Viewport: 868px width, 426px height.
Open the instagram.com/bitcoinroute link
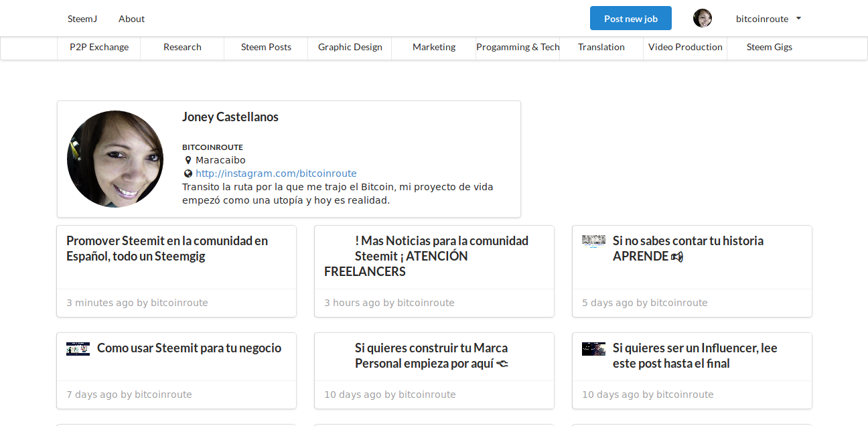(276, 173)
